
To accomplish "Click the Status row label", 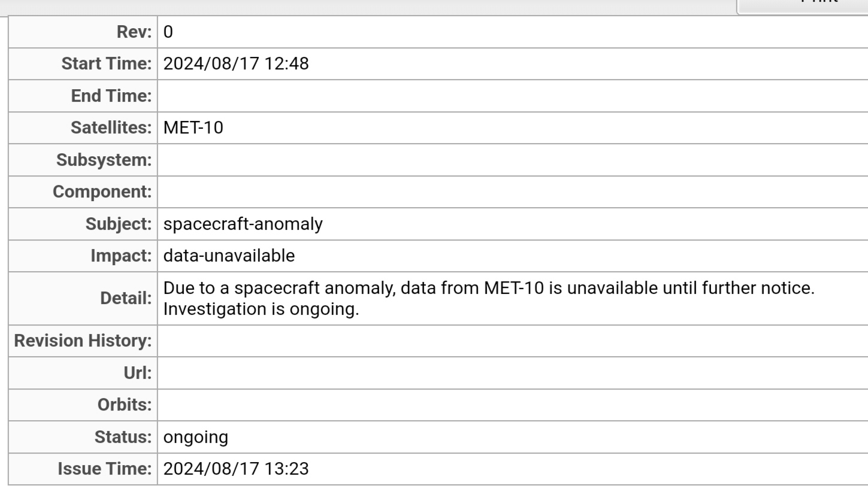I will click(x=123, y=437).
